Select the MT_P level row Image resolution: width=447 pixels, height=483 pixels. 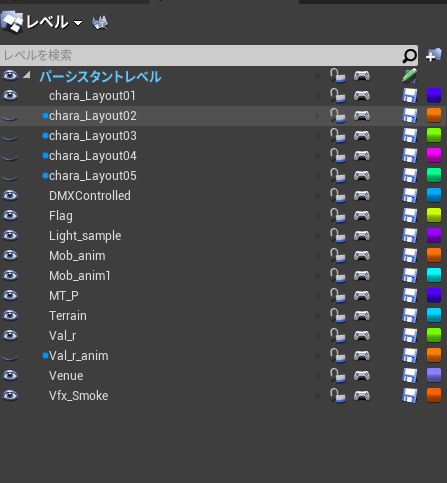tap(223, 296)
